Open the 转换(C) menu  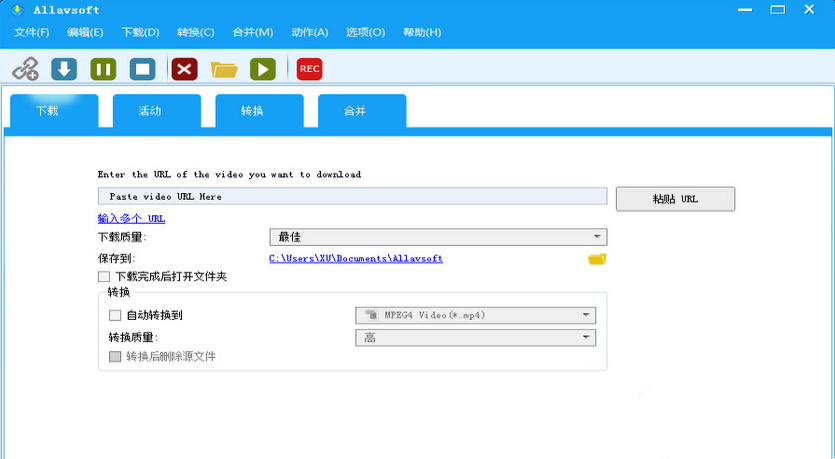pyautogui.click(x=196, y=32)
